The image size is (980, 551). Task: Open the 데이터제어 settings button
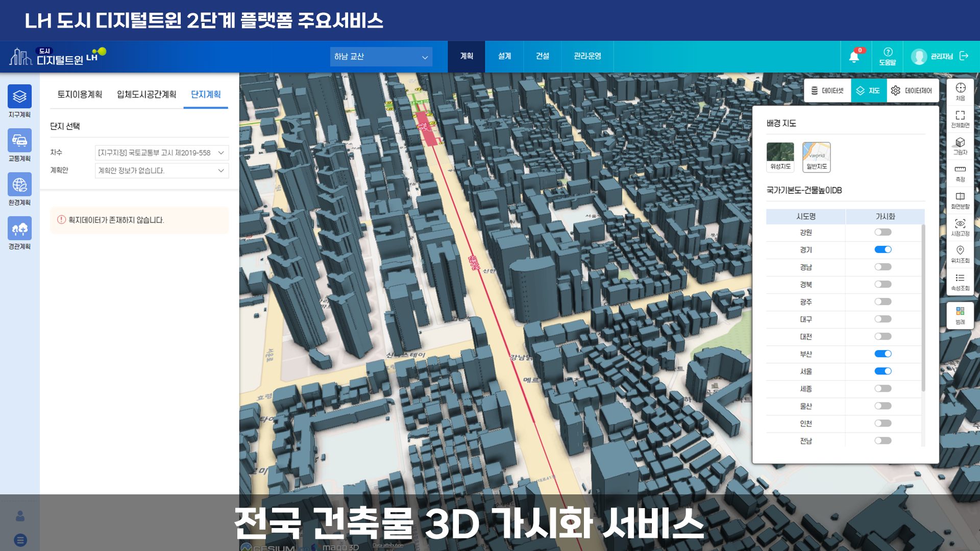pyautogui.click(x=912, y=90)
